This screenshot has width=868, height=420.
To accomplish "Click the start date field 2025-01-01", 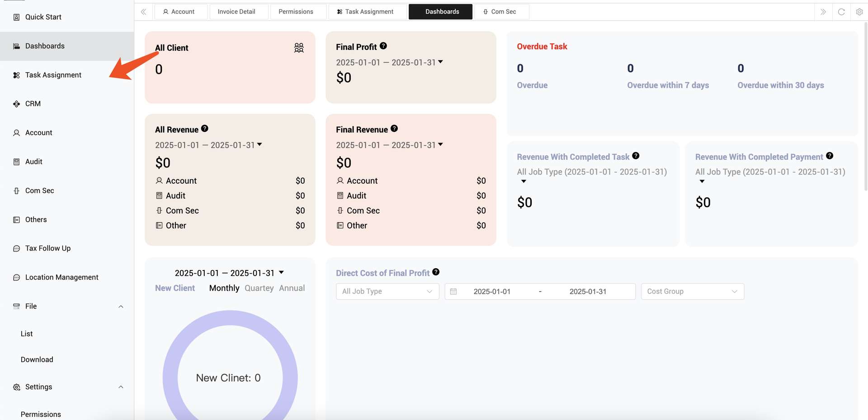I will click(492, 292).
